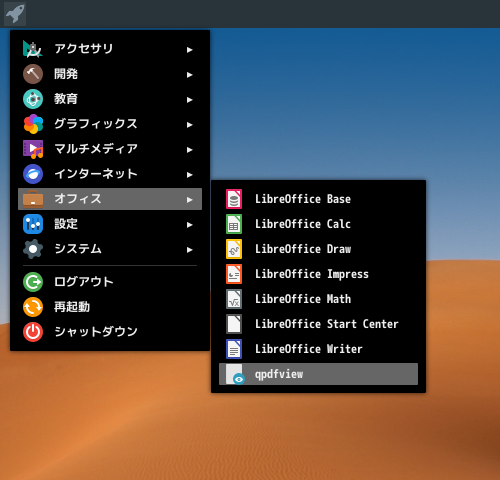Expand the マルチメディア submenu arrow
This screenshot has width=500, height=480.
(x=190, y=150)
